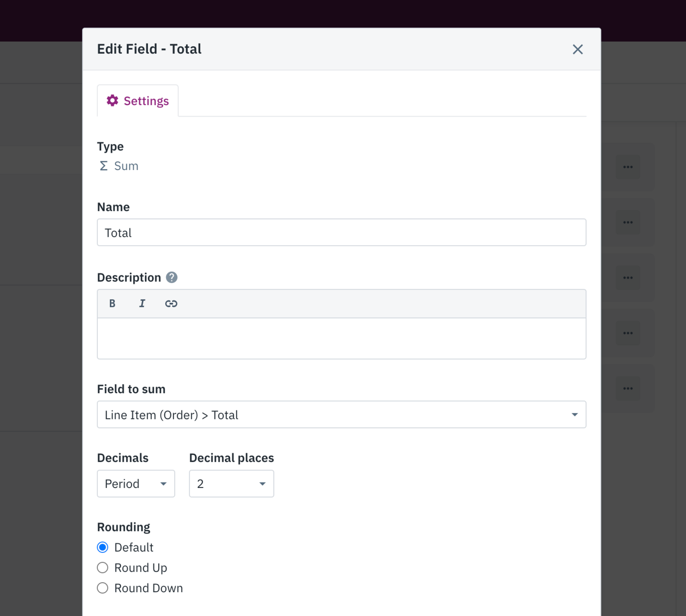Screen dimensions: 686x616
Task: Select the Round Up rounding option
Action: [102, 568]
